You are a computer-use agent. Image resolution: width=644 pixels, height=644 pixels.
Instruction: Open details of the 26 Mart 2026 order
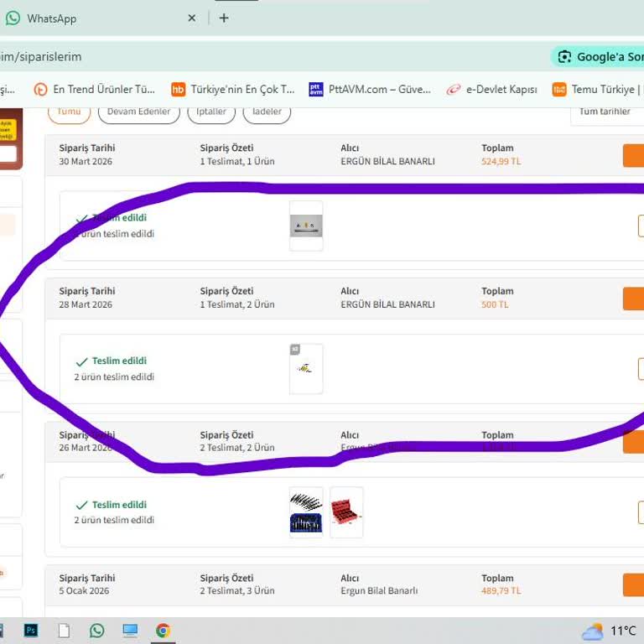point(633,442)
